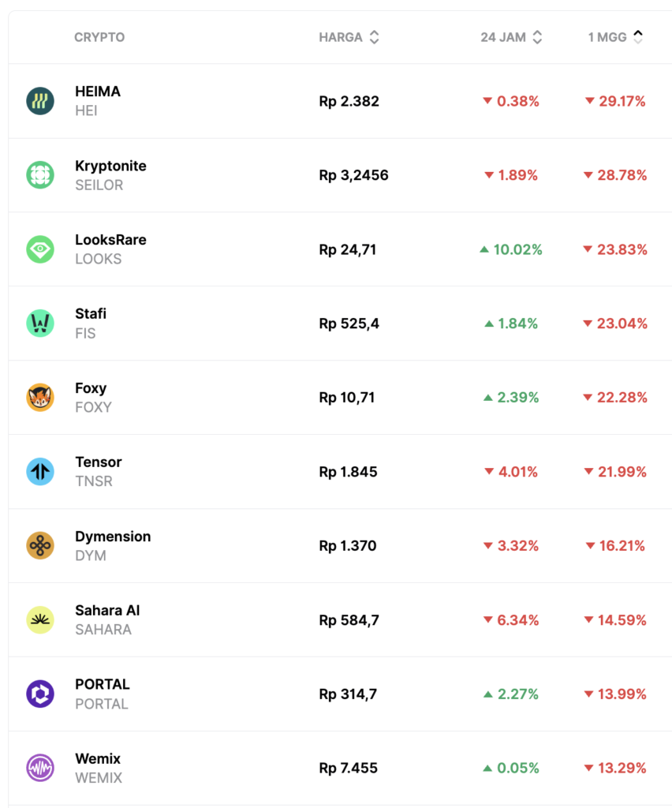Screen dimensions: 672x808
Task: Select the Stafi FIS logo icon
Action: (x=40, y=324)
